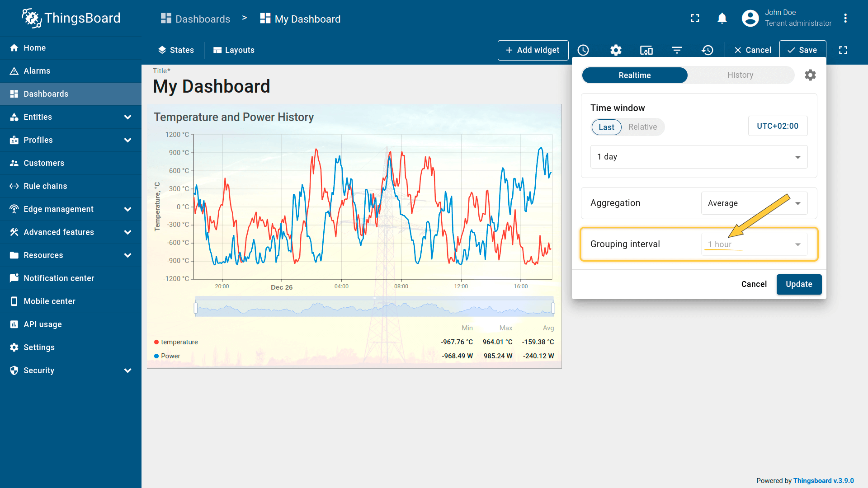Open Rule chains in sidebar
The image size is (868, 488).
pos(45,186)
